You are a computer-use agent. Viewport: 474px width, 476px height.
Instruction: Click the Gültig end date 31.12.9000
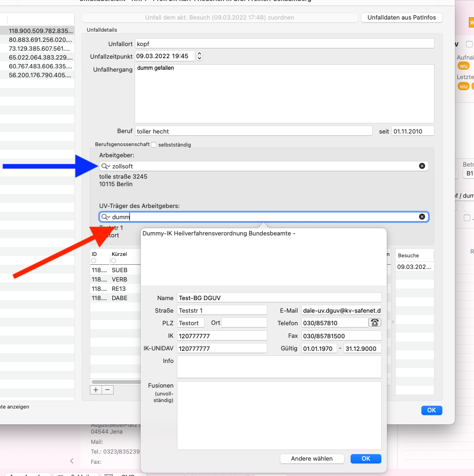(x=362, y=348)
